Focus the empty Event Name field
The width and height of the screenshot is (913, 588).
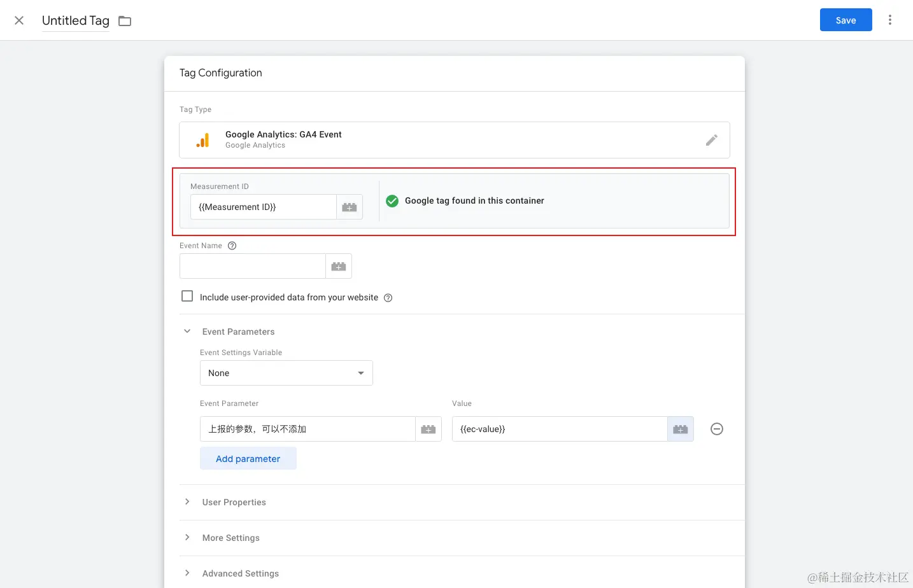(253, 266)
